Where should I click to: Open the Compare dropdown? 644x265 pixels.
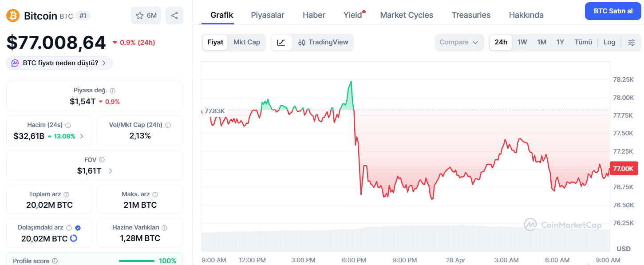point(459,42)
